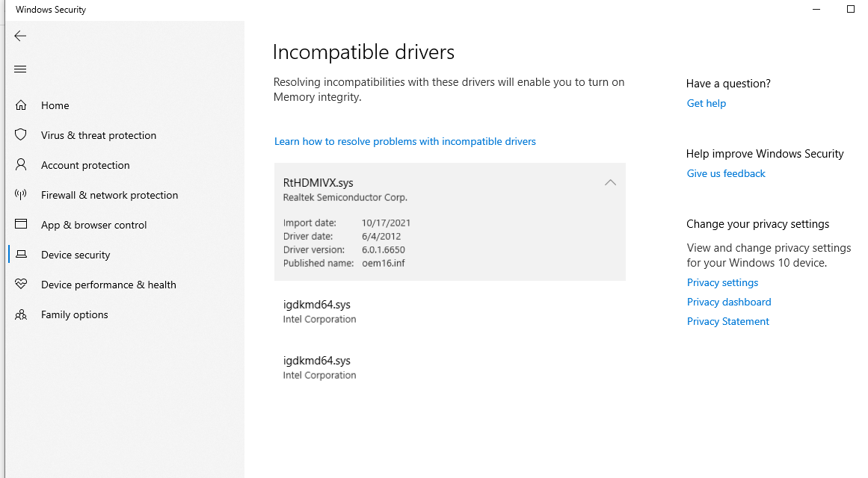Open the Privacy dashboard
The image size is (868, 478).
[x=728, y=302]
